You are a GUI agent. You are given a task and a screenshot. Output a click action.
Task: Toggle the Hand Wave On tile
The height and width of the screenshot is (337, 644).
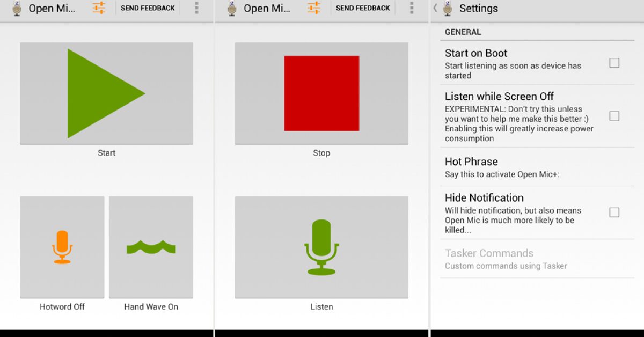point(151,247)
